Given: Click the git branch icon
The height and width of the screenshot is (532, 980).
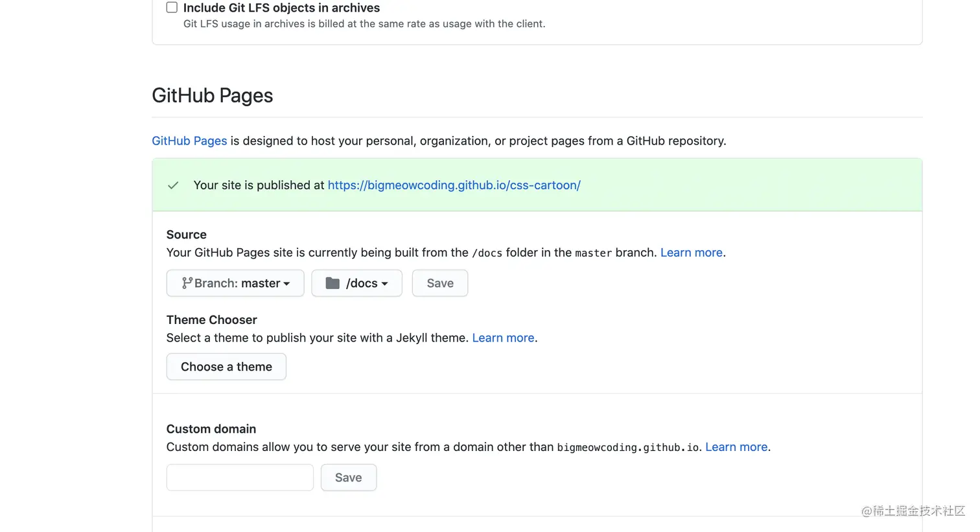Looking at the screenshot, I should click(x=187, y=283).
